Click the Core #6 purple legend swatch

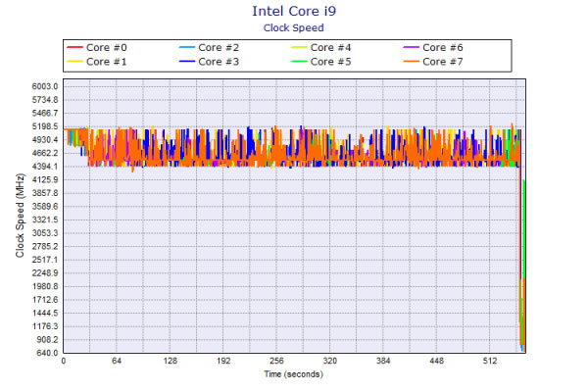(x=411, y=47)
